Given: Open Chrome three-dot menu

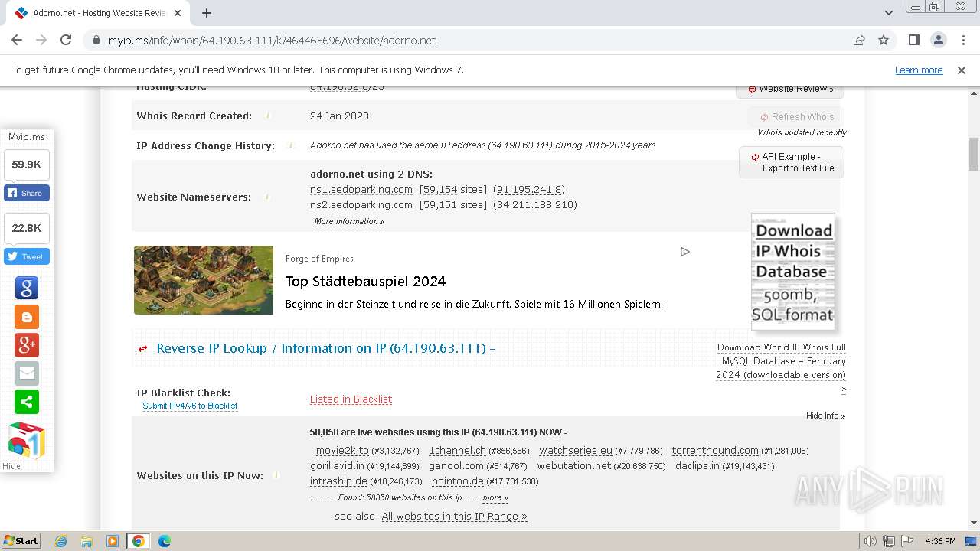Looking at the screenshot, I should (x=962, y=40).
